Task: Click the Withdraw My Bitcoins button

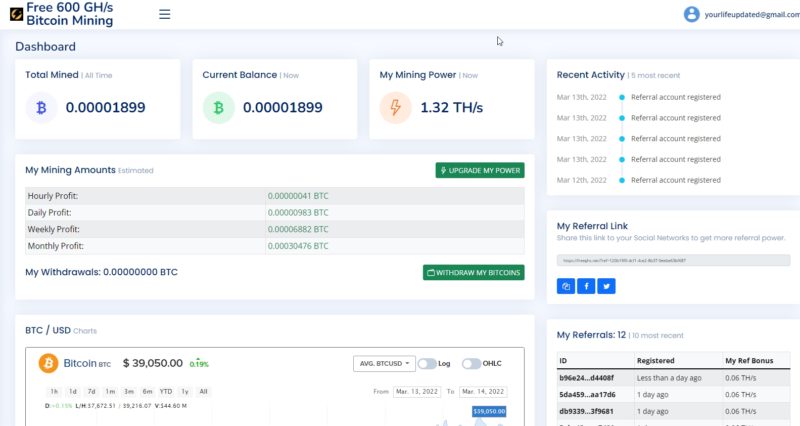Action: click(473, 272)
